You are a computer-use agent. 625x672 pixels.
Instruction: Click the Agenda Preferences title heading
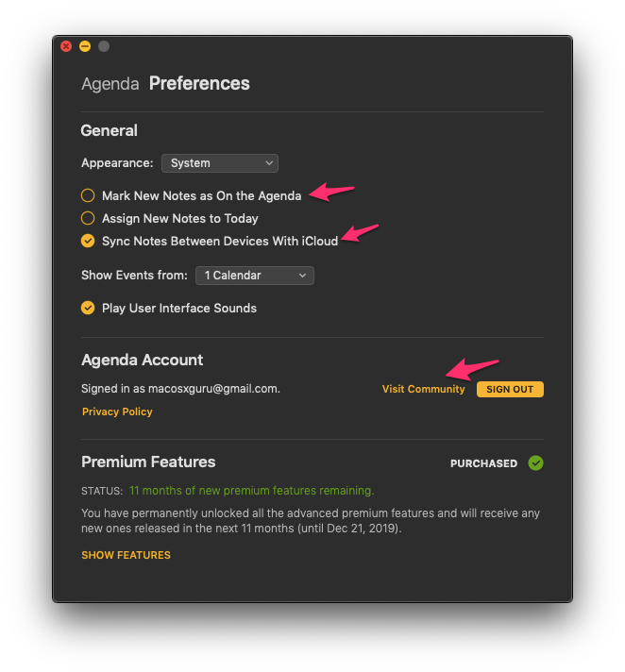[165, 84]
